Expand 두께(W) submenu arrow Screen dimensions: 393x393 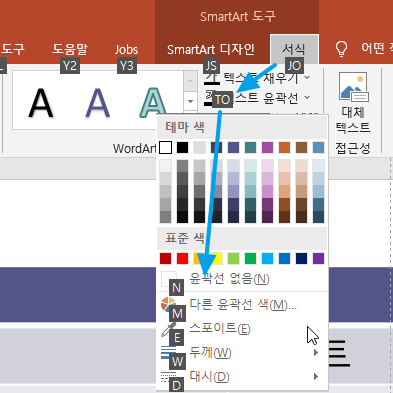click(x=316, y=352)
